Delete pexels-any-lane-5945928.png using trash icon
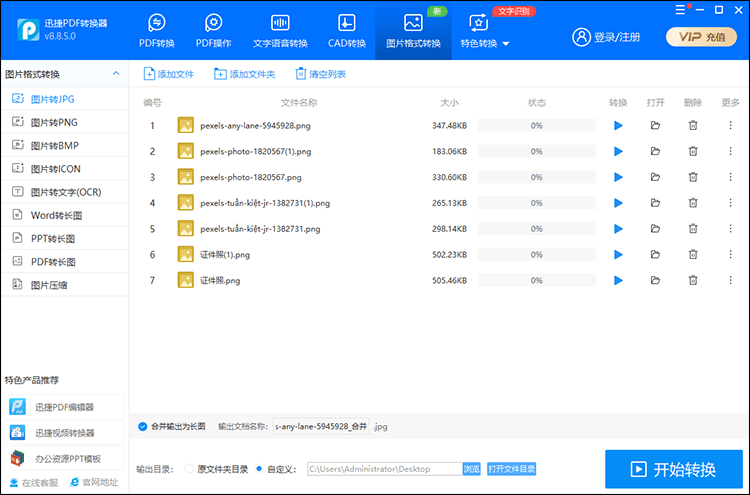The width and height of the screenshot is (750, 495). pos(693,126)
